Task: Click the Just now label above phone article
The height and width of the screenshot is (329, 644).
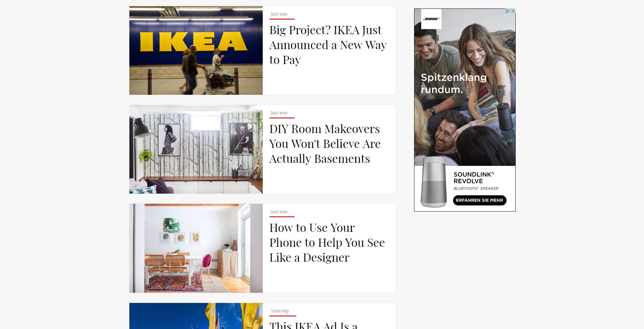Action: pyautogui.click(x=279, y=212)
